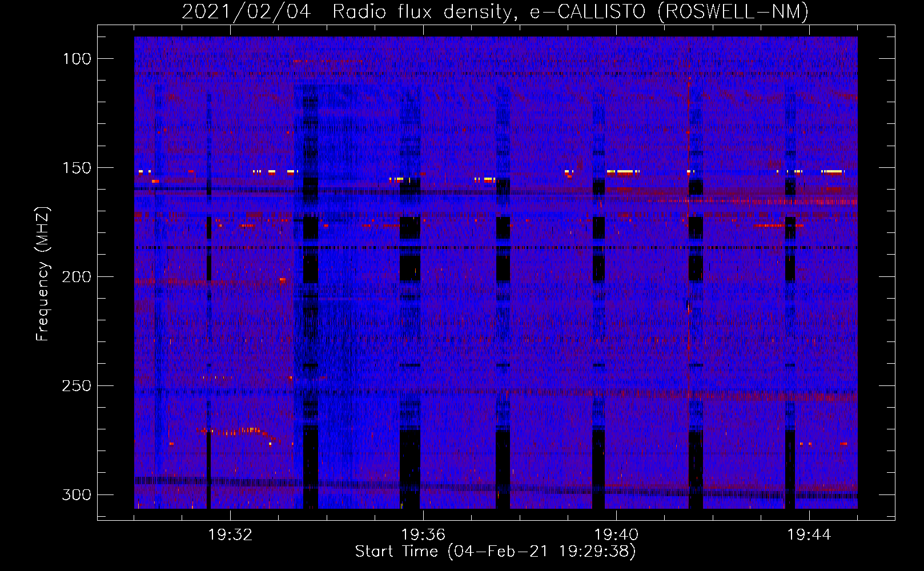
Task: Click the date "2021/02/04" in the title
Action: tap(246, 11)
